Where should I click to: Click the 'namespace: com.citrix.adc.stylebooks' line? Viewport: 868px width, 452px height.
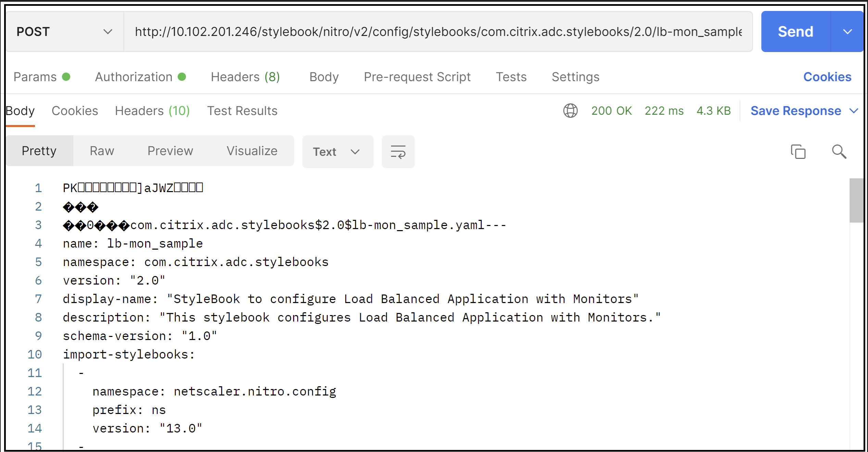pyautogui.click(x=196, y=262)
